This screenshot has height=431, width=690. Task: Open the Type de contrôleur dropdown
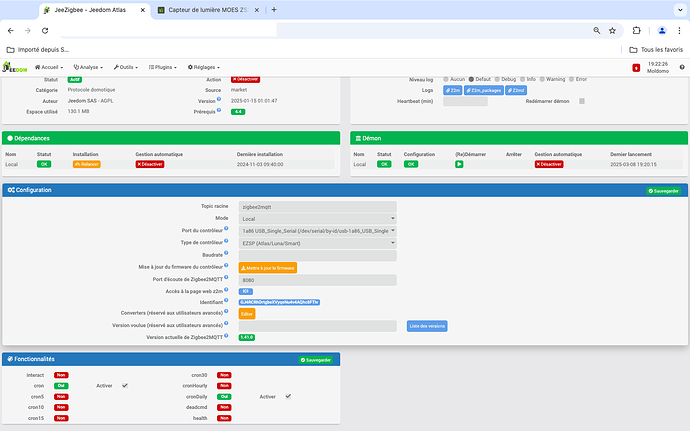tap(317, 243)
